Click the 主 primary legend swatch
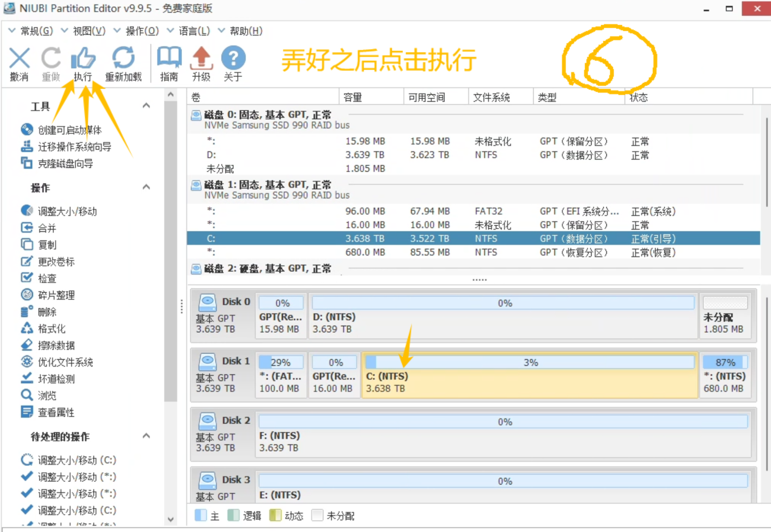 [x=201, y=515]
